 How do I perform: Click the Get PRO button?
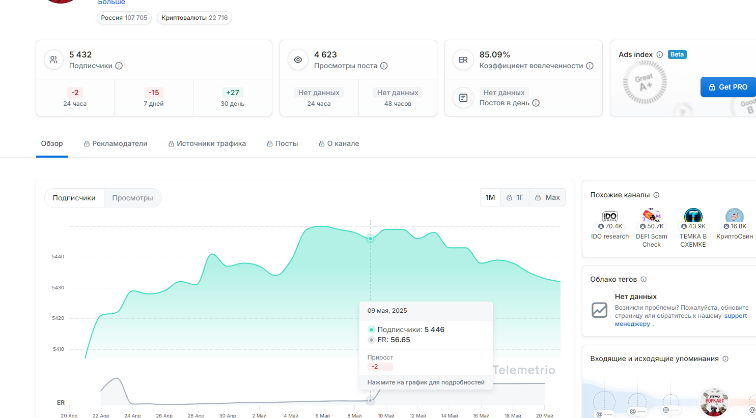[x=727, y=87]
